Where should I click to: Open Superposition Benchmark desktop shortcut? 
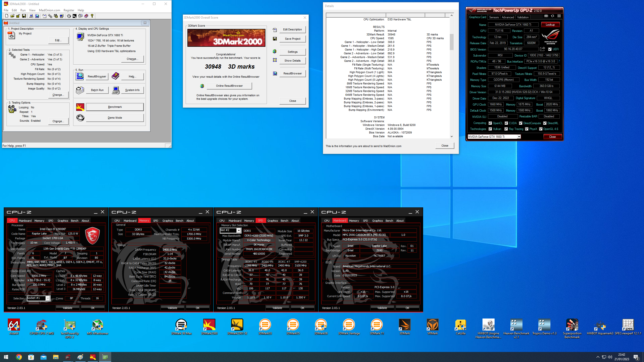pyautogui.click(x=572, y=329)
